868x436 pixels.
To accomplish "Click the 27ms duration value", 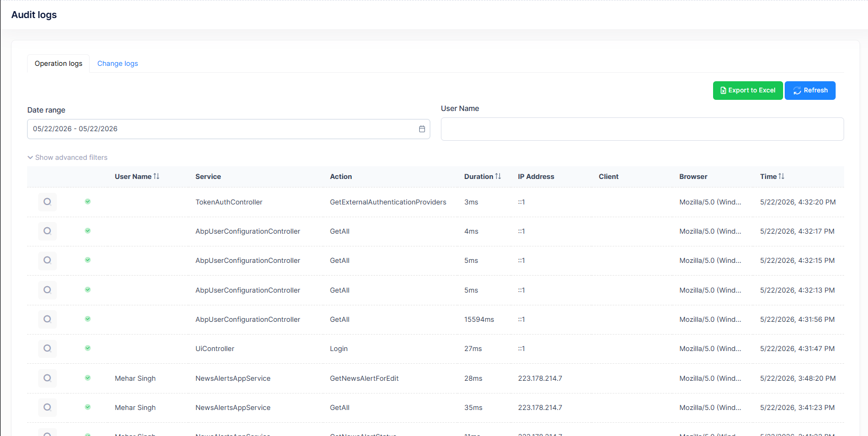I will pos(473,349).
